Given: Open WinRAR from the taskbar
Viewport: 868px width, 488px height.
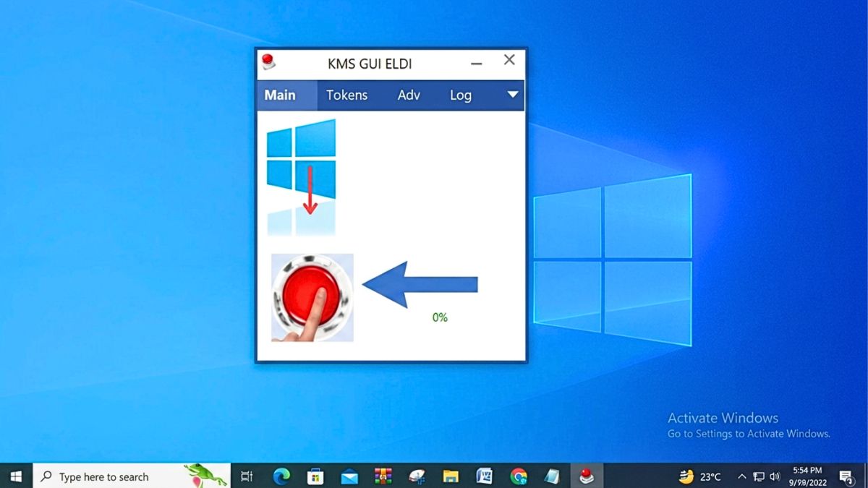Looking at the screenshot, I should 383,476.
